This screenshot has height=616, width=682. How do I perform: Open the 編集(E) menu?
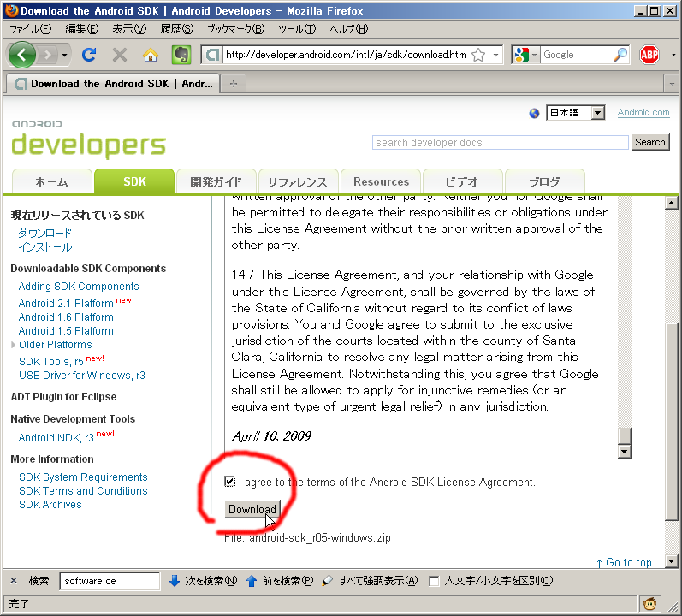[x=82, y=29]
